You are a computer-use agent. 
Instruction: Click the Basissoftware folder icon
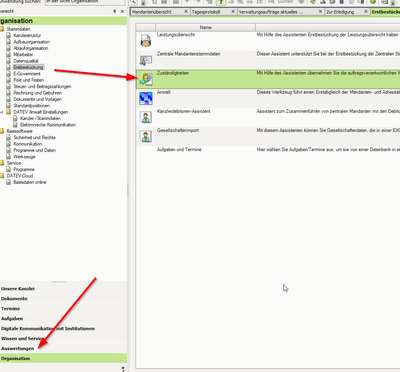coord(2,131)
